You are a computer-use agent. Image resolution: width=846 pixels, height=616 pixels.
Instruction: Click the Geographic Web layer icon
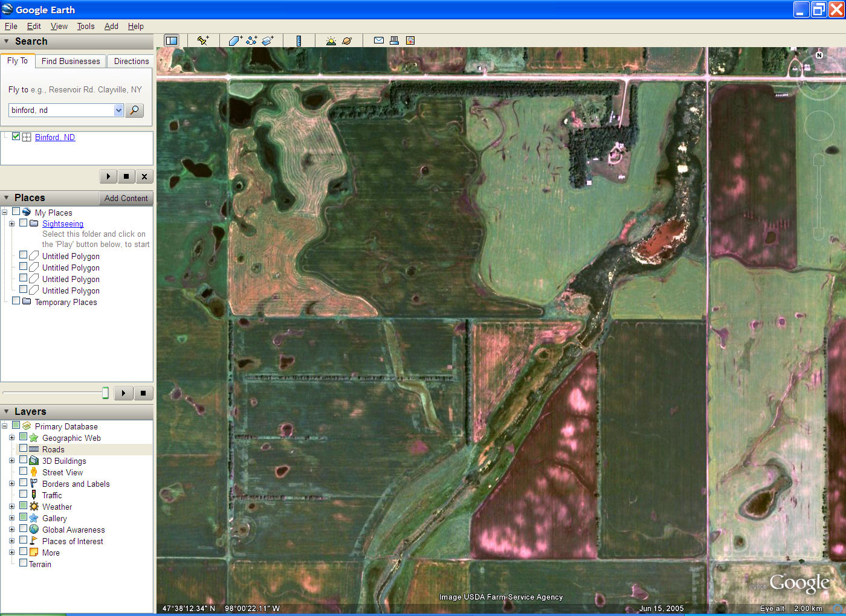coord(34,437)
